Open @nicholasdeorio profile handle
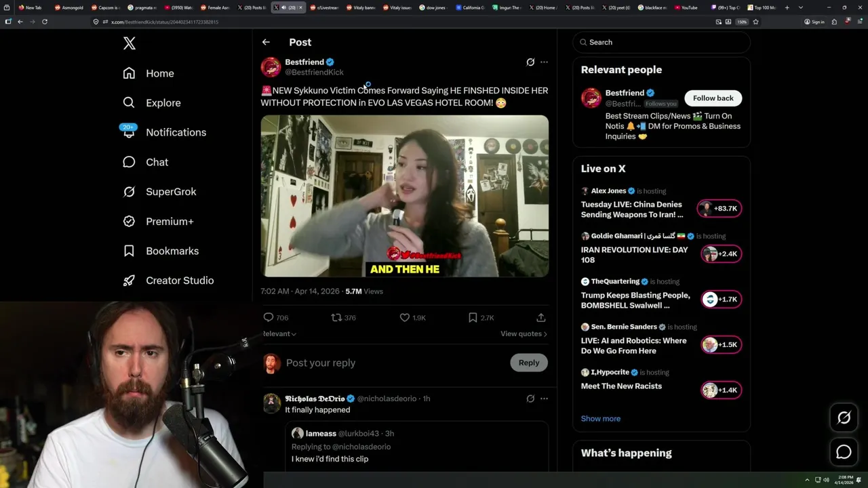868x488 pixels. point(387,399)
